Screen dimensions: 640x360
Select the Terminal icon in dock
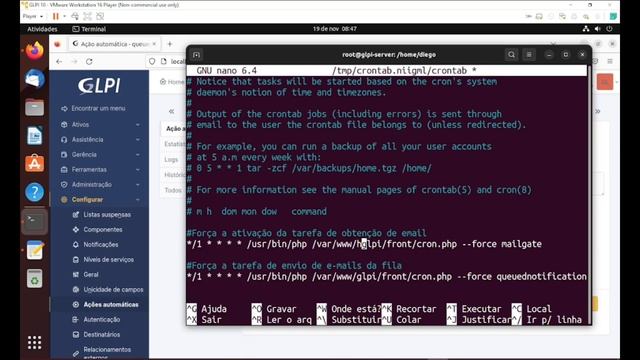point(35,222)
